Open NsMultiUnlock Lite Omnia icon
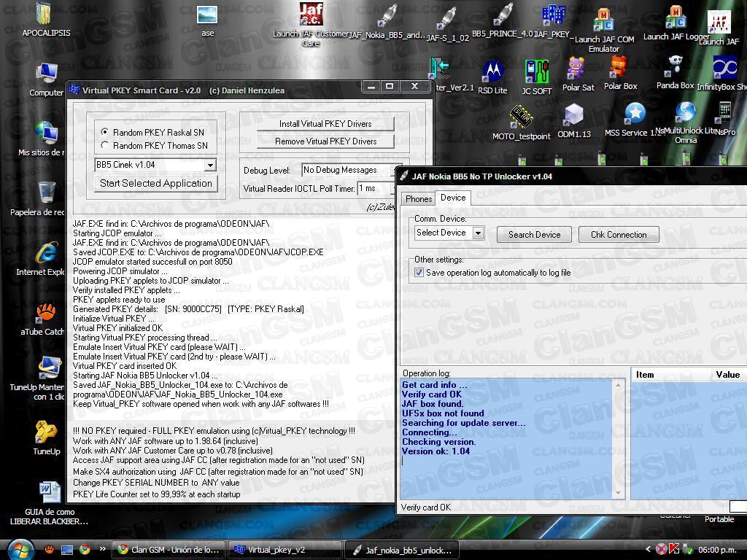The width and height of the screenshot is (747, 560). click(685, 113)
